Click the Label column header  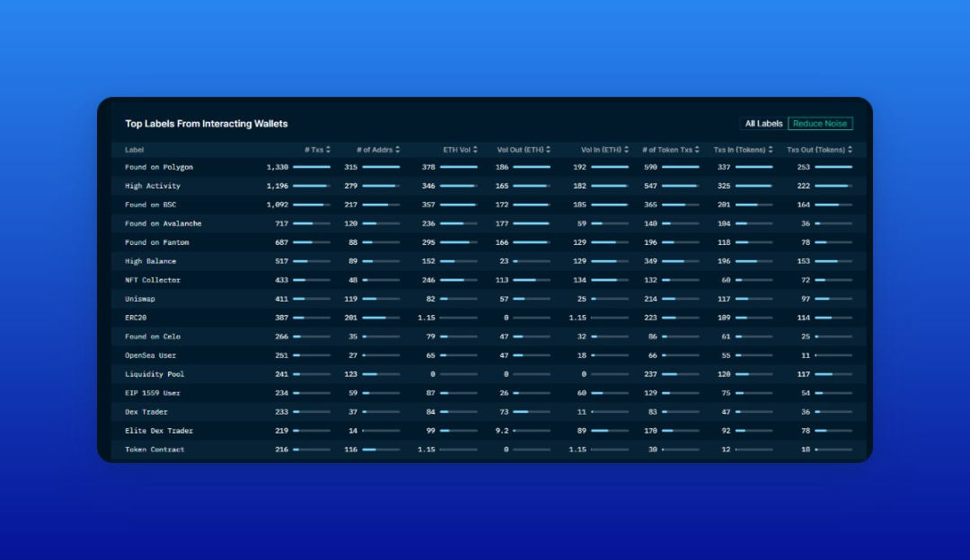134,150
